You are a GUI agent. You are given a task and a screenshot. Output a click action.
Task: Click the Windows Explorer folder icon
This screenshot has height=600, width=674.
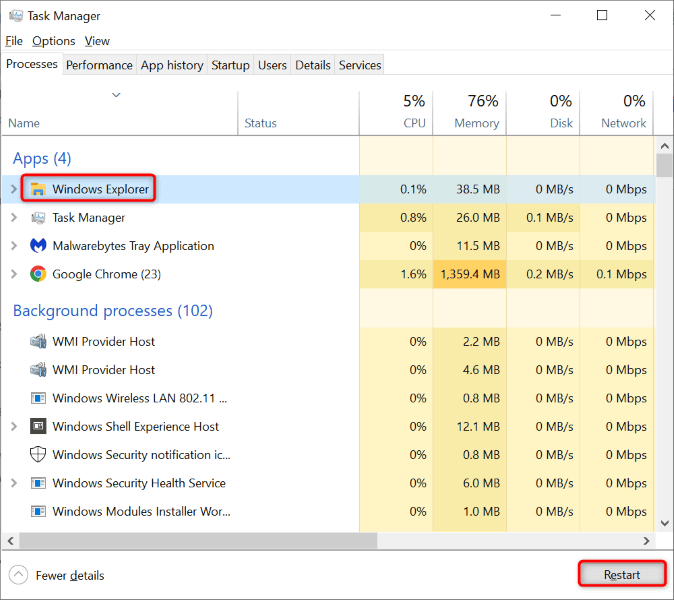(38, 189)
